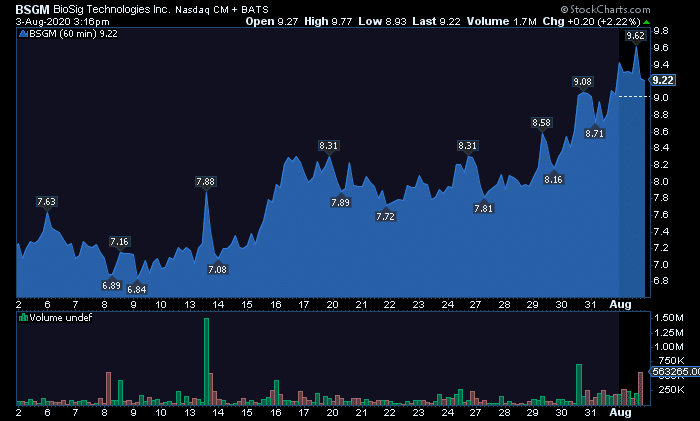Click the 6.84 trough price label

[x=137, y=290]
